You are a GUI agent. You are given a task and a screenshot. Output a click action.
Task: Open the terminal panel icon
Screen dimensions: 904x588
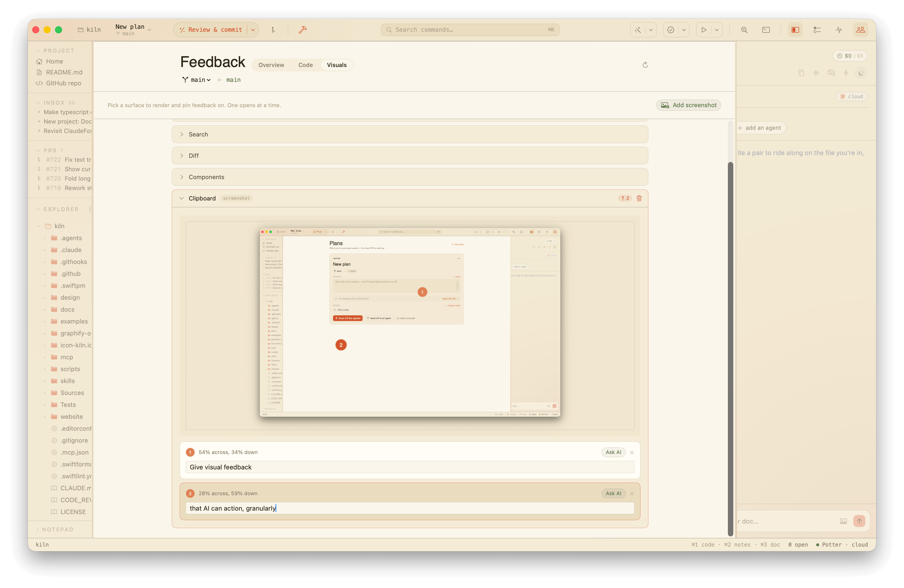tap(766, 30)
